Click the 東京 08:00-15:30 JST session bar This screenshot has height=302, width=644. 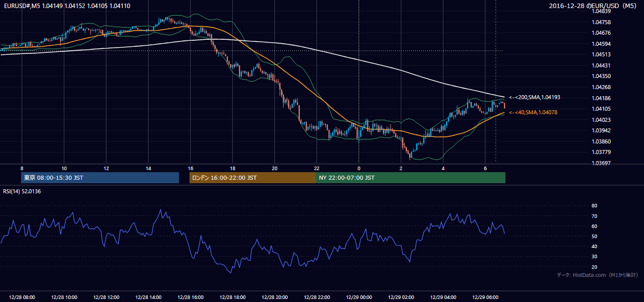click(100, 178)
